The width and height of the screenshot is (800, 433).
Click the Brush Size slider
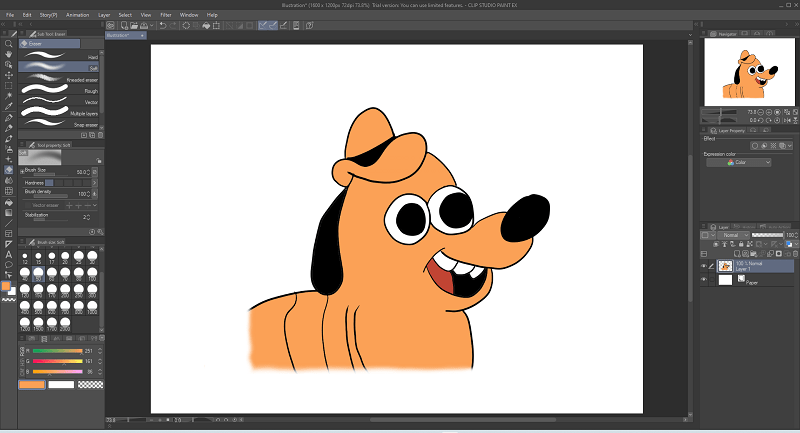[51, 174]
